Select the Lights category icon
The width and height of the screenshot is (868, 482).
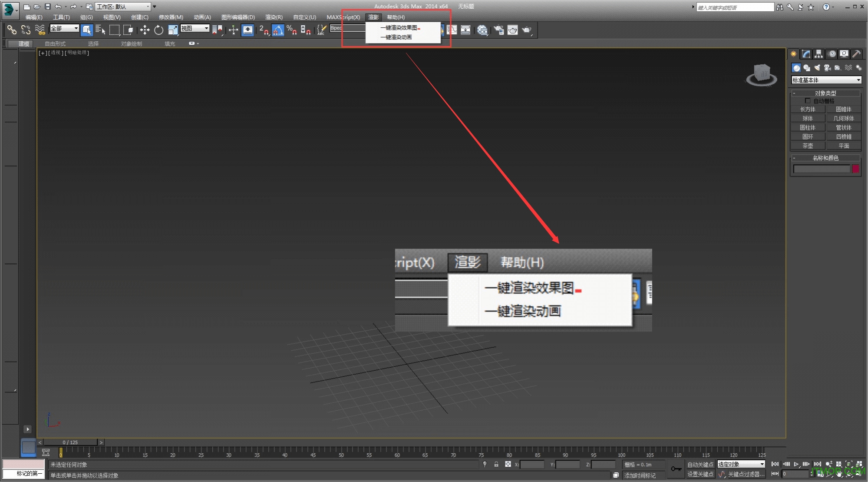[x=817, y=68]
